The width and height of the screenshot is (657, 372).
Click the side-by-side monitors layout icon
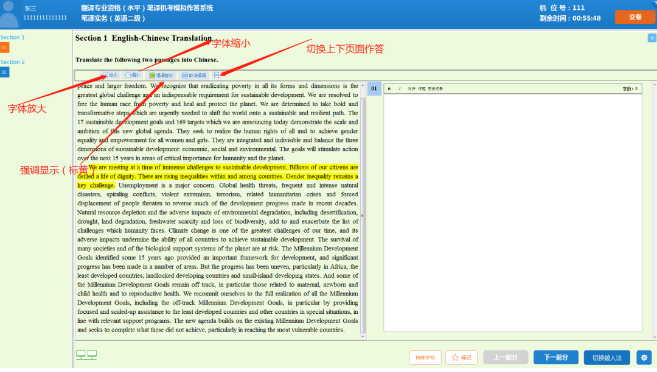coord(87,355)
